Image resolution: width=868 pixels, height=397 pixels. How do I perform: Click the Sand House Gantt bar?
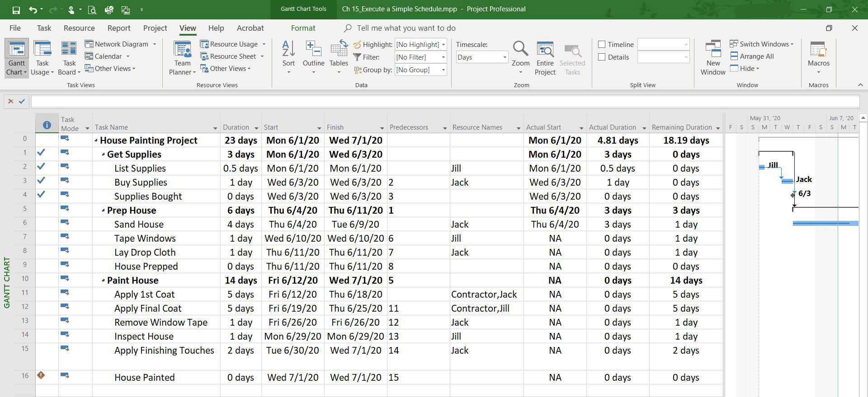[x=825, y=223]
